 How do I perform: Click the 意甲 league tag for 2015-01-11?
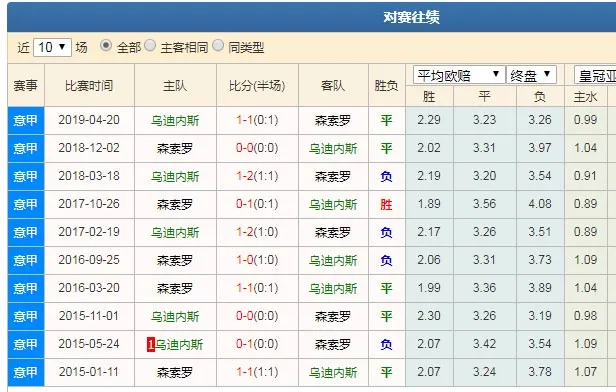(26, 372)
